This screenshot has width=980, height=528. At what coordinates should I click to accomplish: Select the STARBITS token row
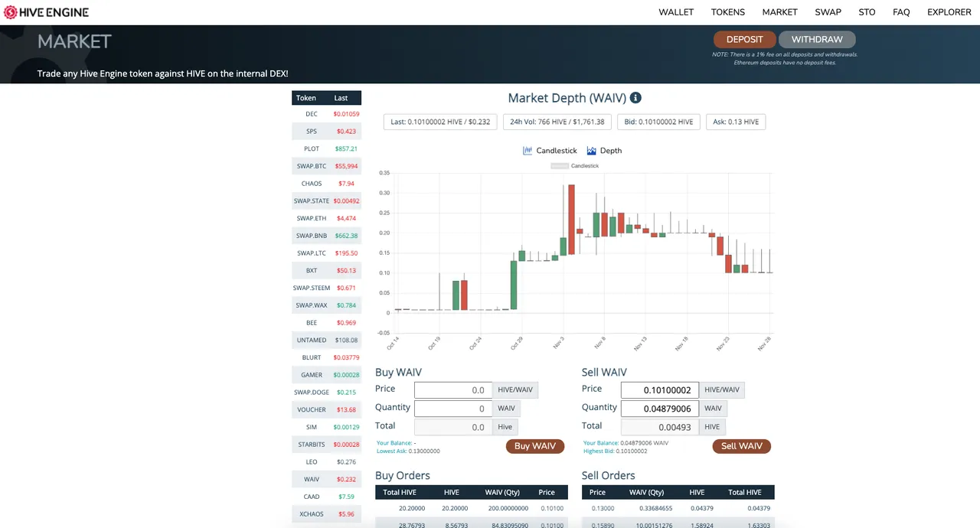[x=326, y=445]
